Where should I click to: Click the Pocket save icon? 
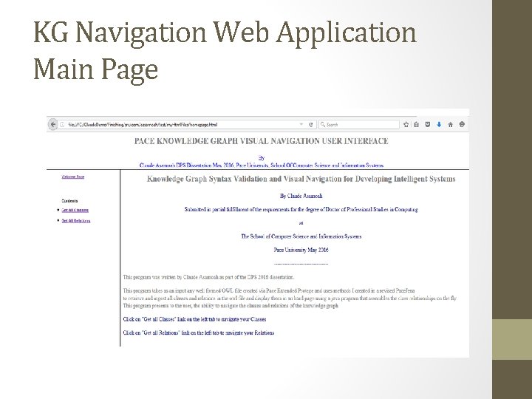pyautogui.click(x=428, y=125)
